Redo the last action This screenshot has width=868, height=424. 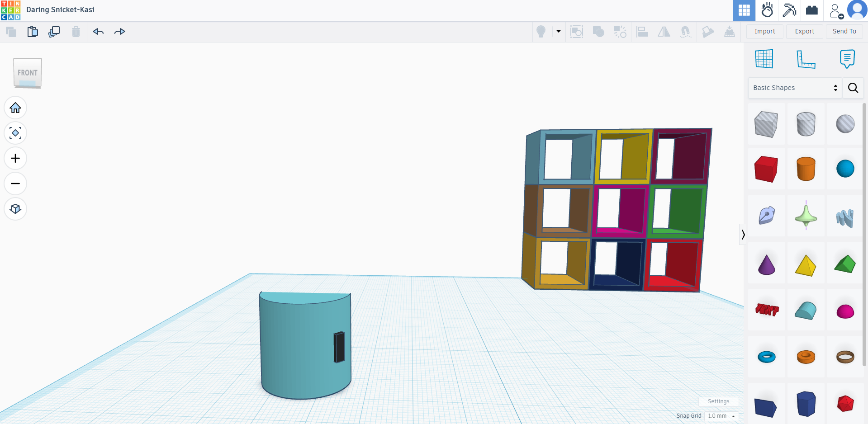pyautogui.click(x=120, y=32)
